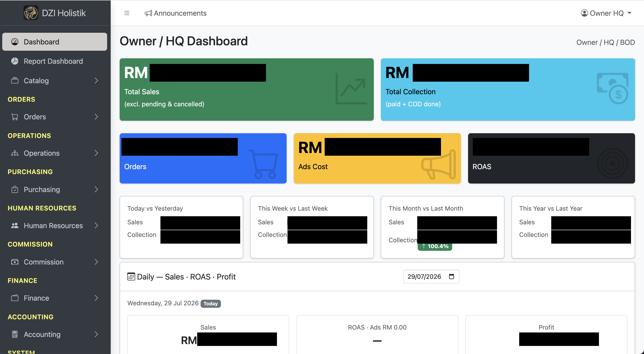The image size is (644, 354).
Task: Click the shopping cart icon on Orders card
Action: pyautogui.click(x=263, y=164)
